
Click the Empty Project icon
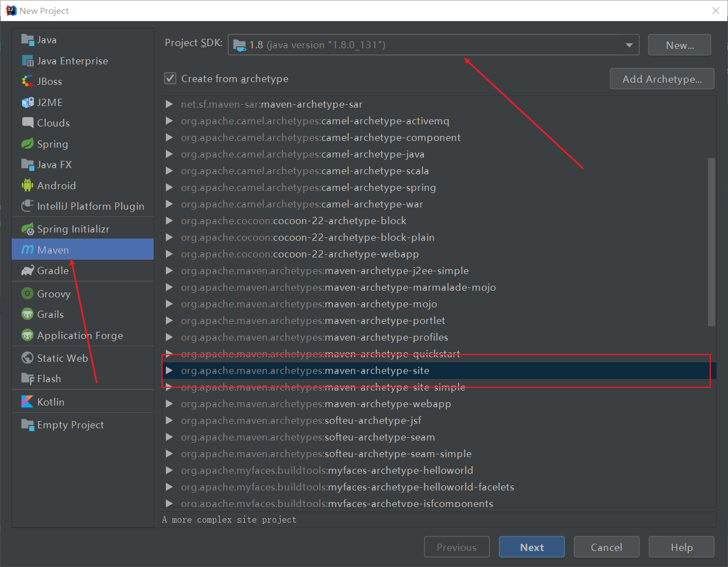pyautogui.click(x=27, y=424)
